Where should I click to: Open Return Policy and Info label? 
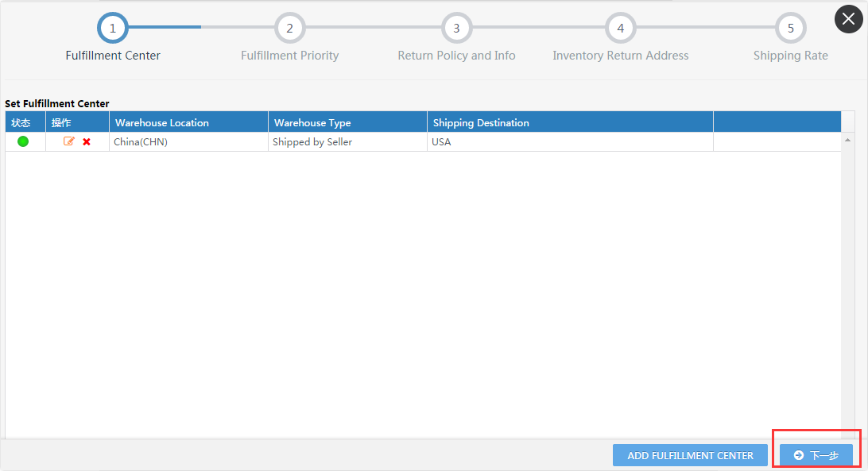coord(456,56)
